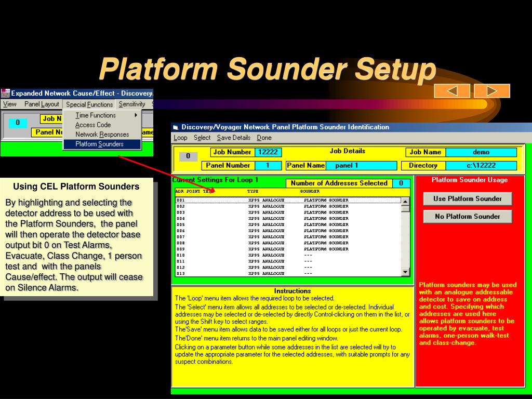This screenshot has width=532, height=399.
Task: Select address 009 row
Action: (x=288, y=249)
